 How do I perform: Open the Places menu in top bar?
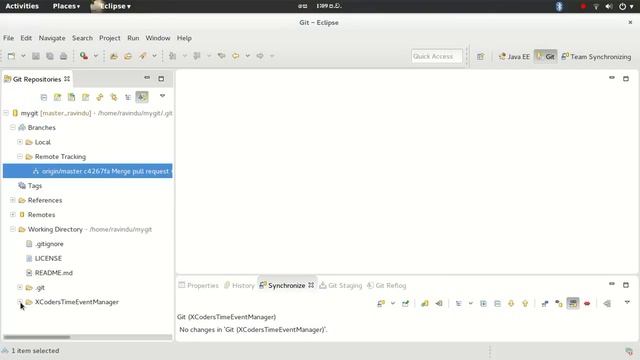pyautogui.click(x=66, y=6)
